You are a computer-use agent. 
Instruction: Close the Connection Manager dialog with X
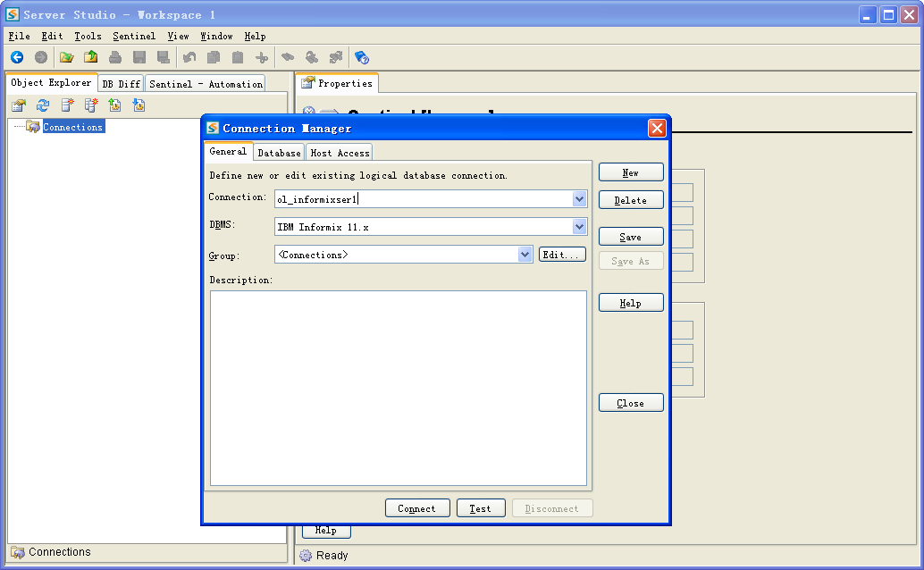point(657,128)
